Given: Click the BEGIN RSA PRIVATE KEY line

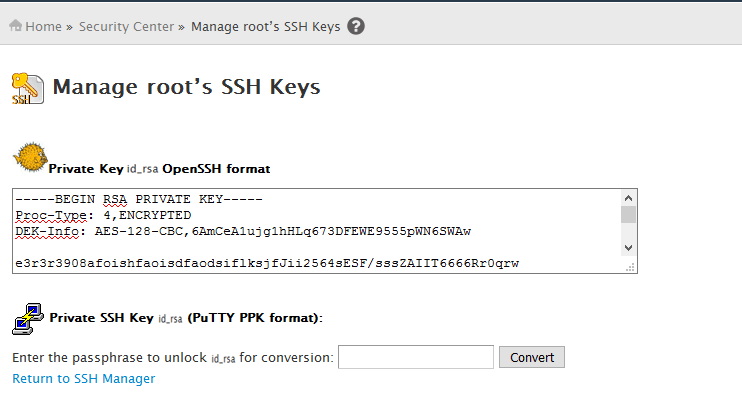Looking at the screenshot, I should [139, 199].
